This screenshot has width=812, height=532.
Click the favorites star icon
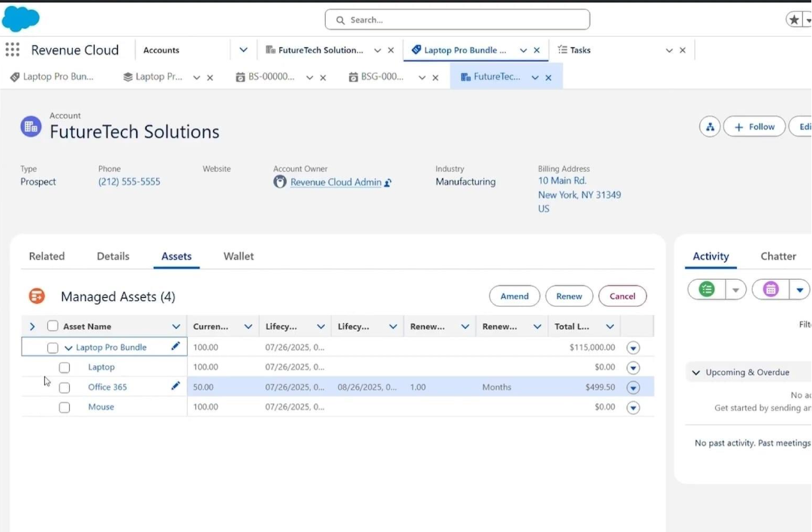click(794, 20)
